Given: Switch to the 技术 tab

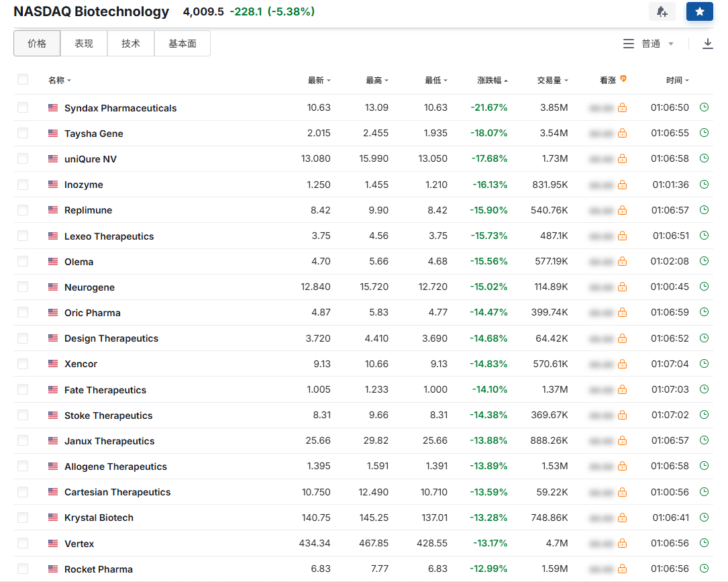Looking at the screenshot, I should [130, 44].
